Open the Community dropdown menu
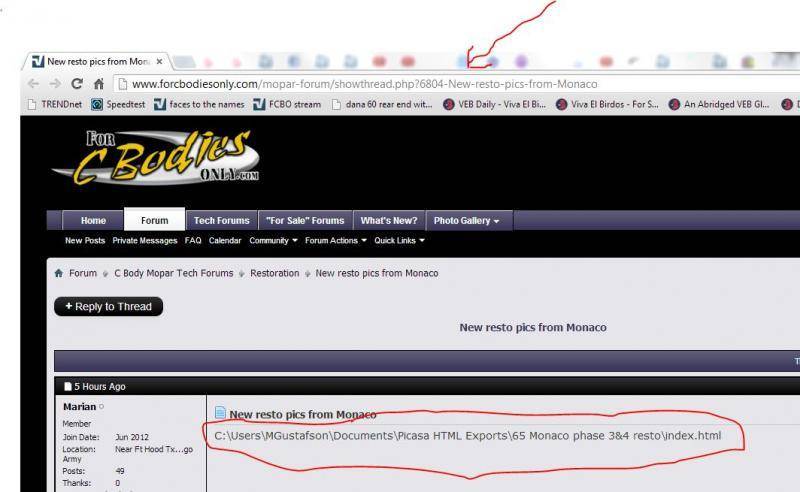This screenshot has width=800, height=492. pos(273,241)
